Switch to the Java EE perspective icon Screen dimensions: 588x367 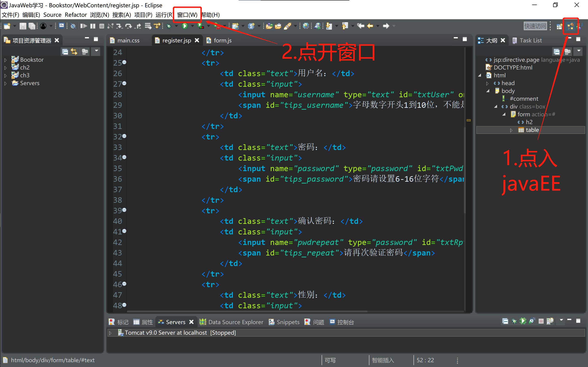[571, 26]
